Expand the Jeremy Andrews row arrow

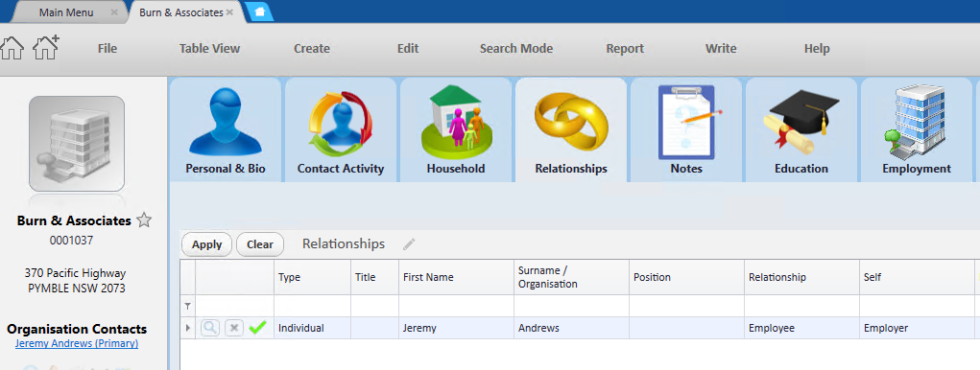tap(187, 328)
